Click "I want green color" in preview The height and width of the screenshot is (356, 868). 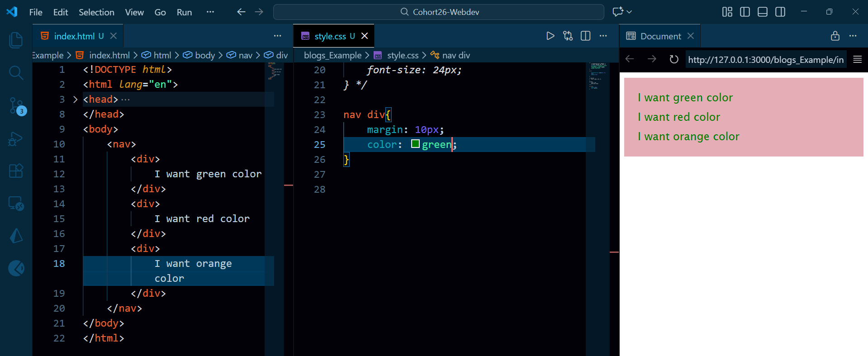pyautogui.click(x=685, y=98)
